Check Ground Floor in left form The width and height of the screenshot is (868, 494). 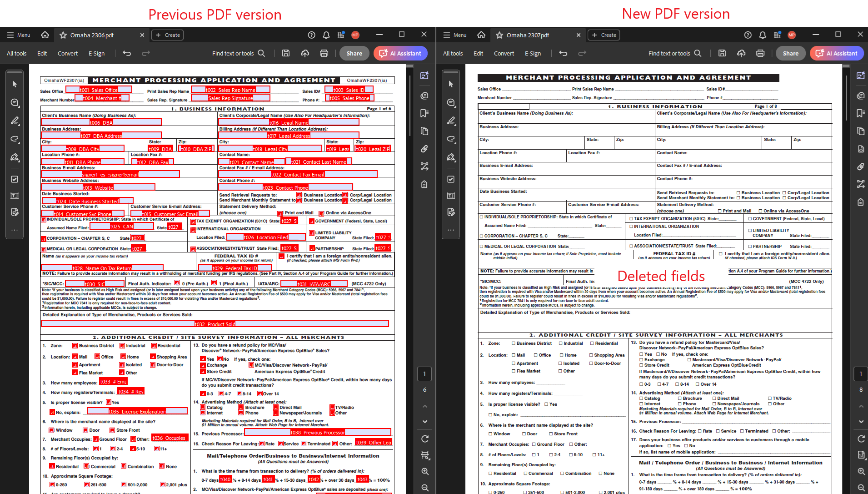(96, 439)
